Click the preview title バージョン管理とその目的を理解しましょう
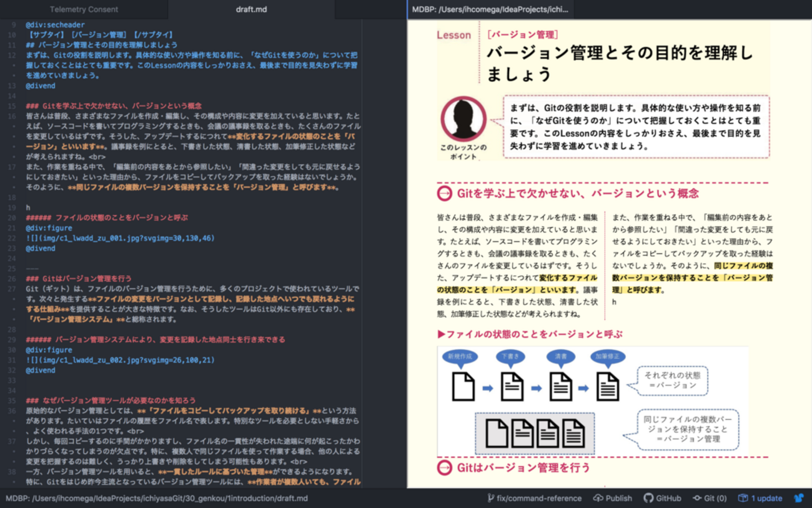This screenshot has height=508, width=812. point(620,64)
